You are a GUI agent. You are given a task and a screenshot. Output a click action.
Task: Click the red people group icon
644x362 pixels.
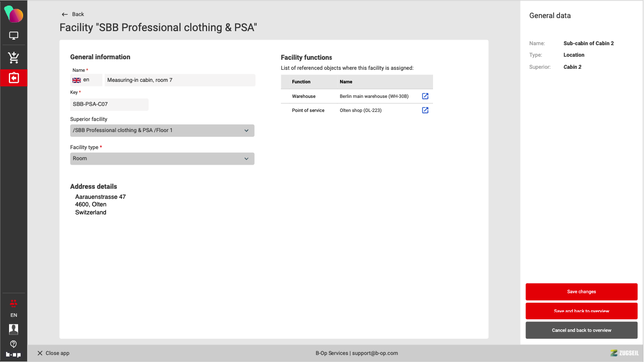tap(14, 303)
